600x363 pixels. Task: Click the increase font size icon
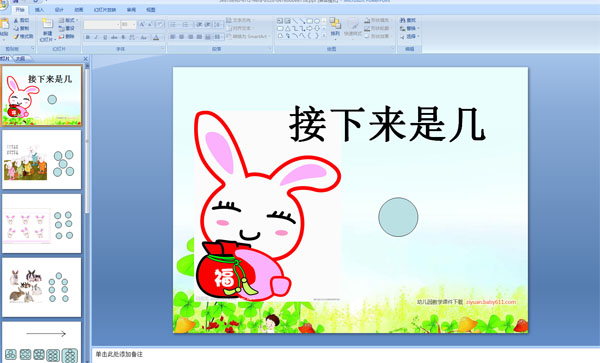142,24
